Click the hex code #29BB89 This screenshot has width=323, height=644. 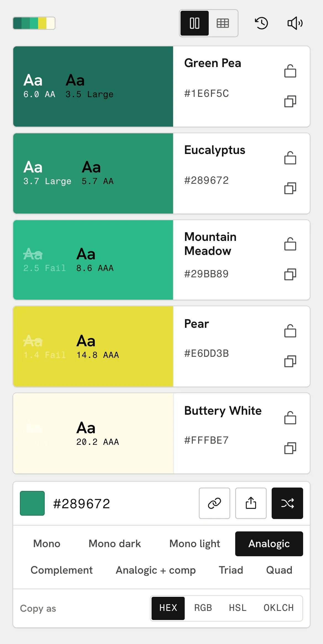pyautogui.click(x=206, y=274)
